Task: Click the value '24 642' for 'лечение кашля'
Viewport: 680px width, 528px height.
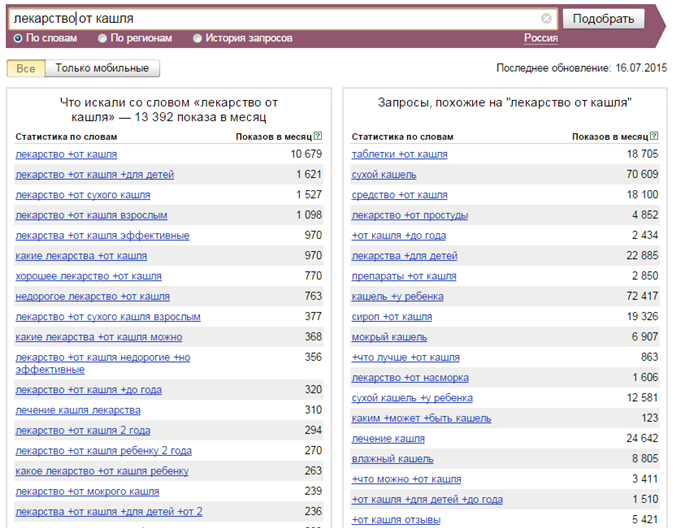Action: click(642, 438)
